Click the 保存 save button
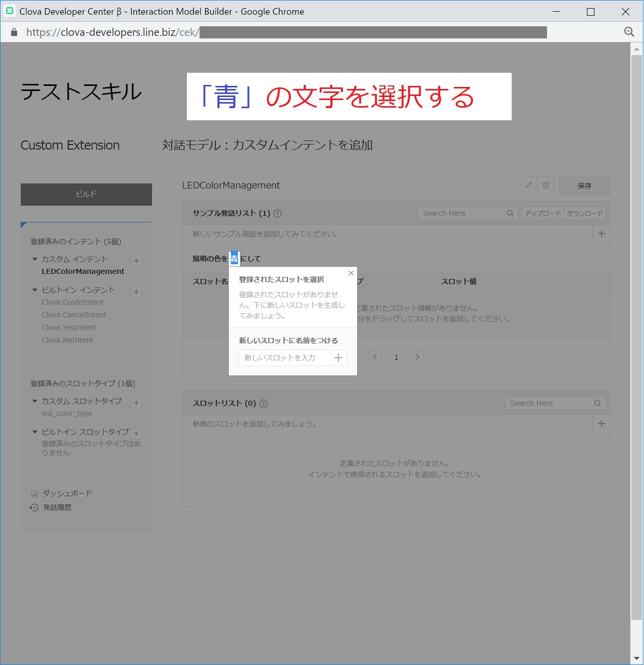This screenshot has width=644, height=665. (x=584, y=186)
